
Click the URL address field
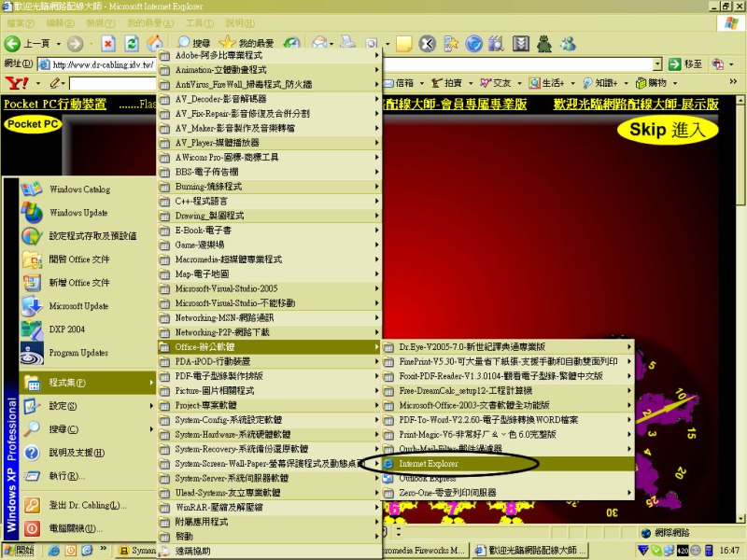103,64
